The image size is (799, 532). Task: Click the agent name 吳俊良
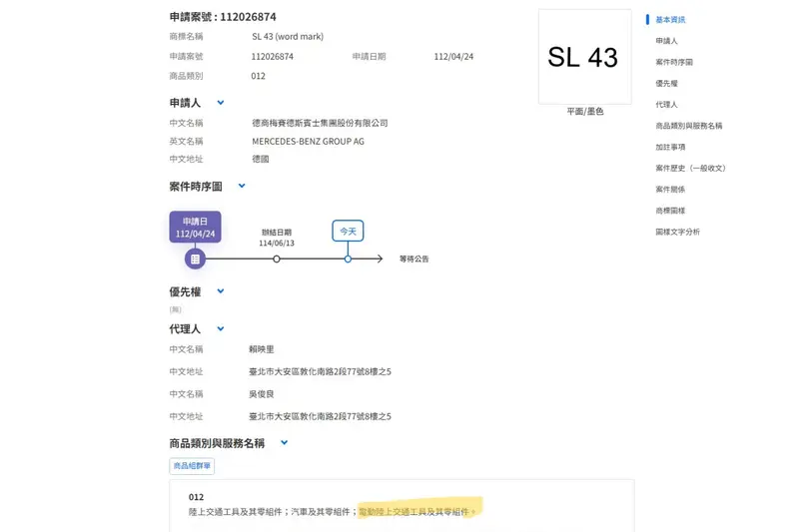[x=262, y=394]
